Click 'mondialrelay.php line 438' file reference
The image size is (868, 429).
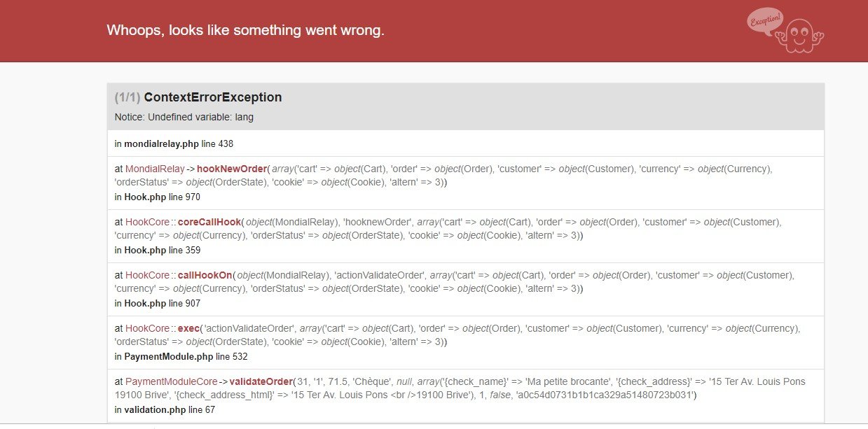179,143
